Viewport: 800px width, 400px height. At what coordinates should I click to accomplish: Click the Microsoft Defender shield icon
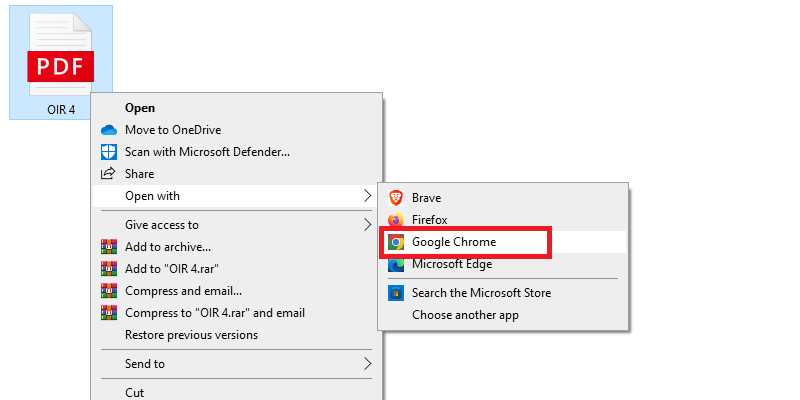coord(109,152)
